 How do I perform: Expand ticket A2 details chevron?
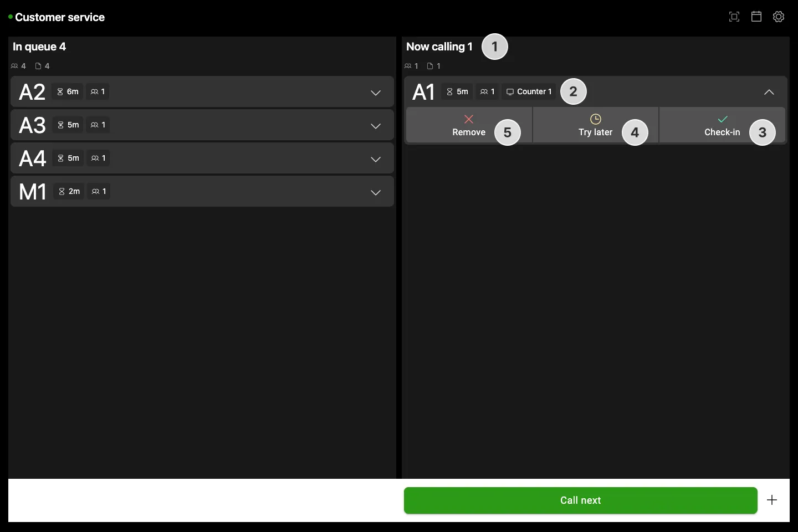(x=376, y=93)
